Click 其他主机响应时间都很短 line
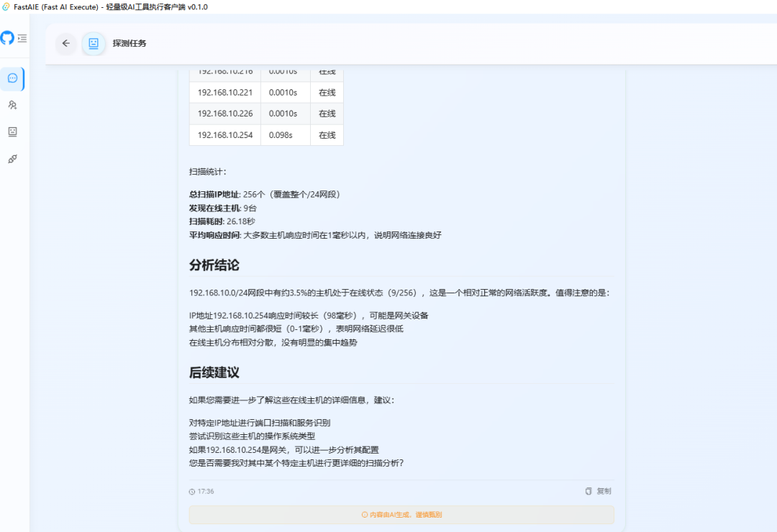777x532 pixels. [296, 329]
